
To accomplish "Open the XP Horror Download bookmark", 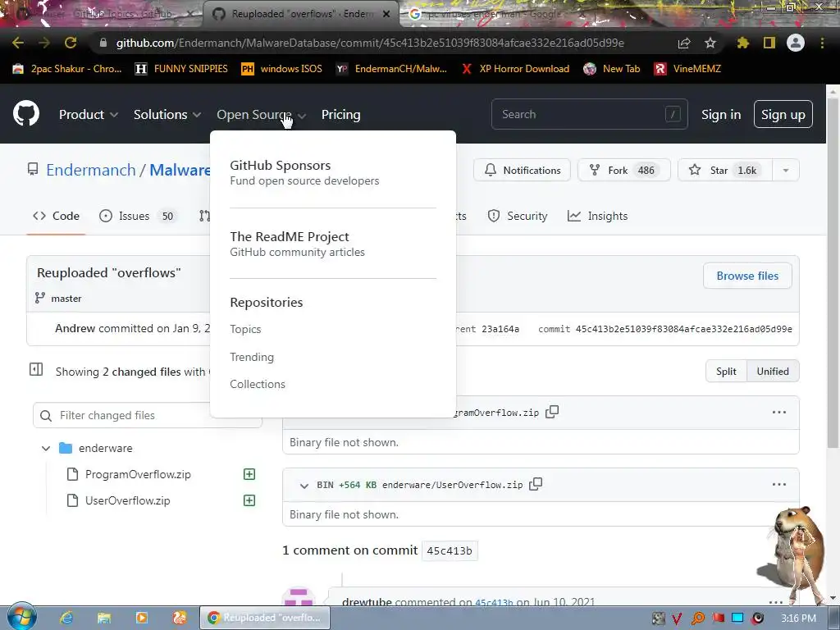I will coord(515,69).
